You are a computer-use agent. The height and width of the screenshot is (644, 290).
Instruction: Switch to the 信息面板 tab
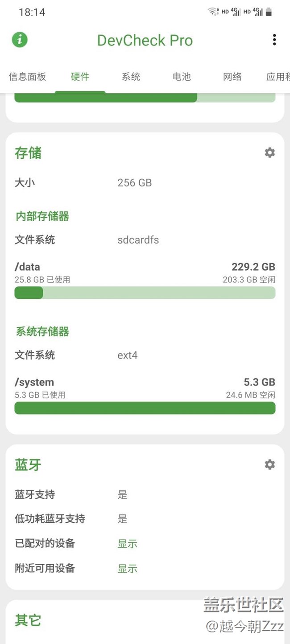tap(27, 77)
